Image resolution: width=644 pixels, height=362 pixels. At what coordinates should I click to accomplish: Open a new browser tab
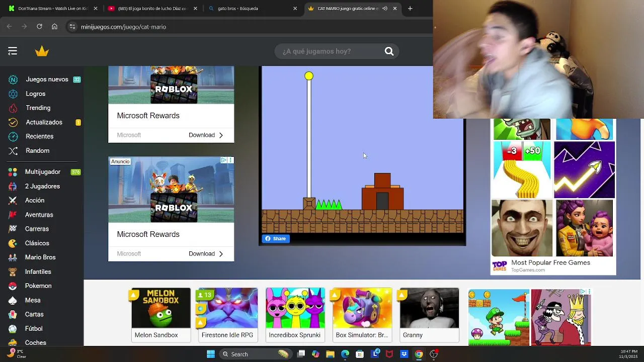click(x=410, y=9)
